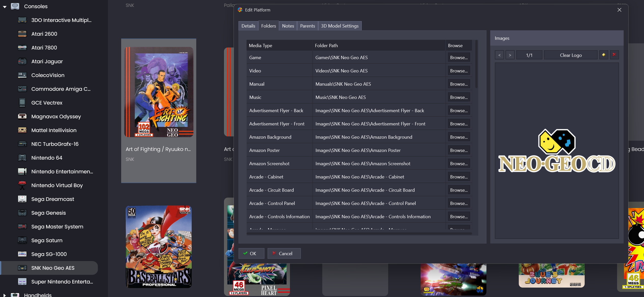644x297 pixels.
Task: Select the Atari 7800 console icon
Action: coord(22,47)
